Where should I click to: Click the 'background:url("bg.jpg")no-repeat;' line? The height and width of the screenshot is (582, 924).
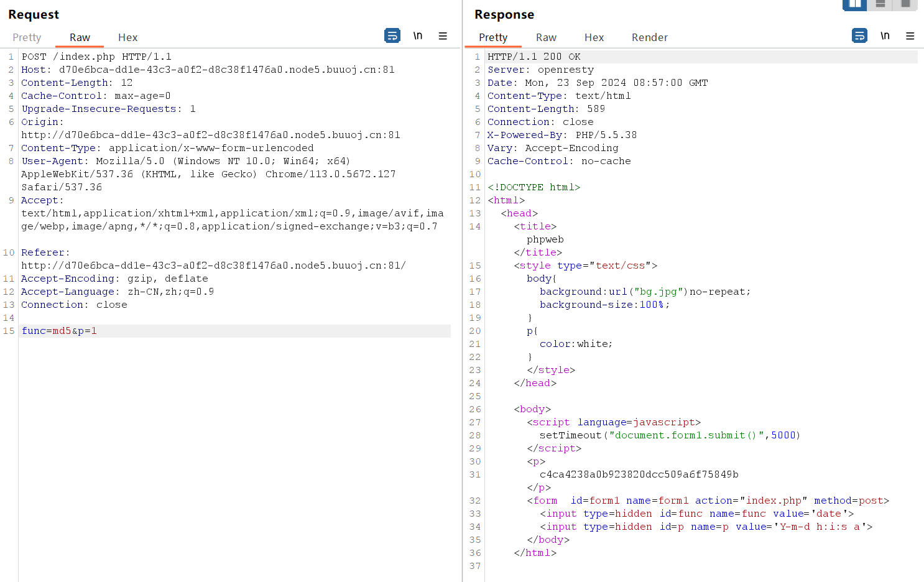[x=645, y=292]
